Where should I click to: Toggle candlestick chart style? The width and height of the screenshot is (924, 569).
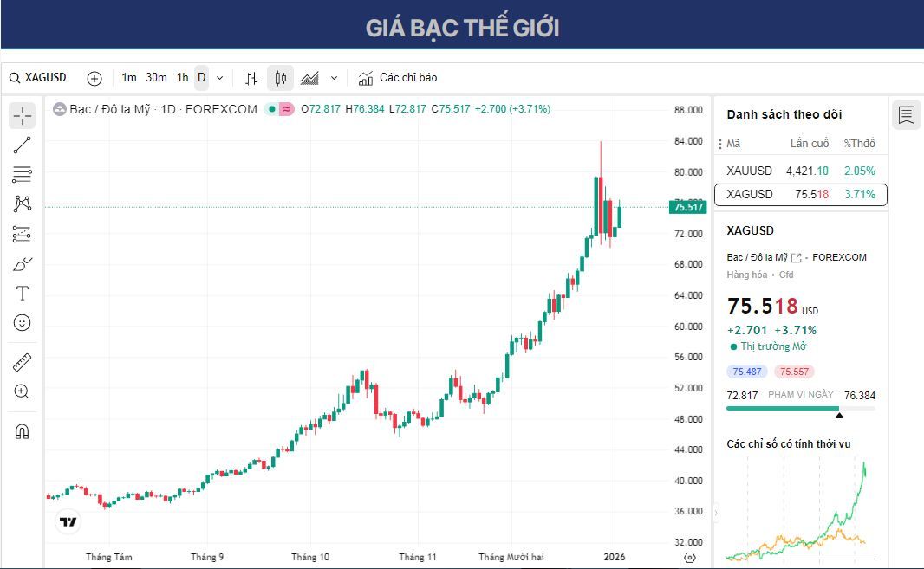(279, 77)
